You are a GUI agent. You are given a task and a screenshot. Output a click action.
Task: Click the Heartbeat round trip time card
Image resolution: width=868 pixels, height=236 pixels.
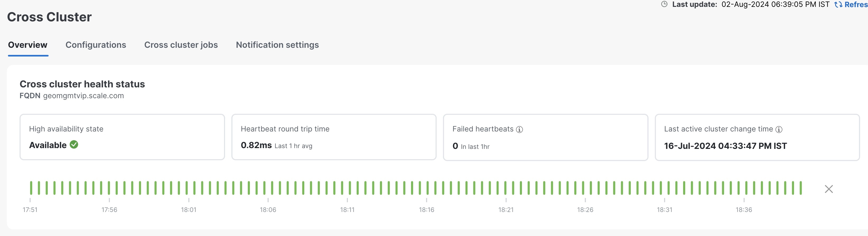pos(334,137)
